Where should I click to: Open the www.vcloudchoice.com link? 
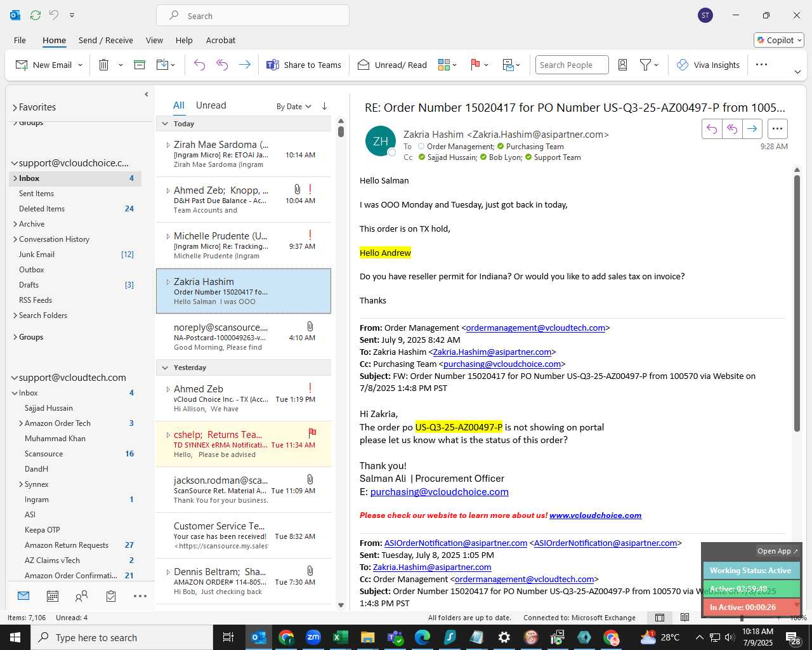click(x=596, y=515)
